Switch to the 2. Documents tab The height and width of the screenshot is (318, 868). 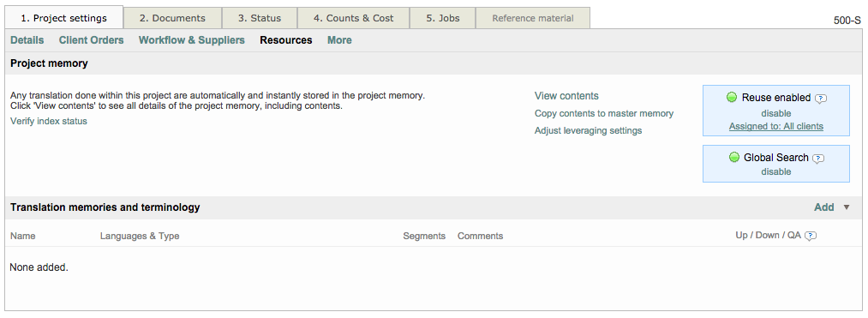pos(172,18)
